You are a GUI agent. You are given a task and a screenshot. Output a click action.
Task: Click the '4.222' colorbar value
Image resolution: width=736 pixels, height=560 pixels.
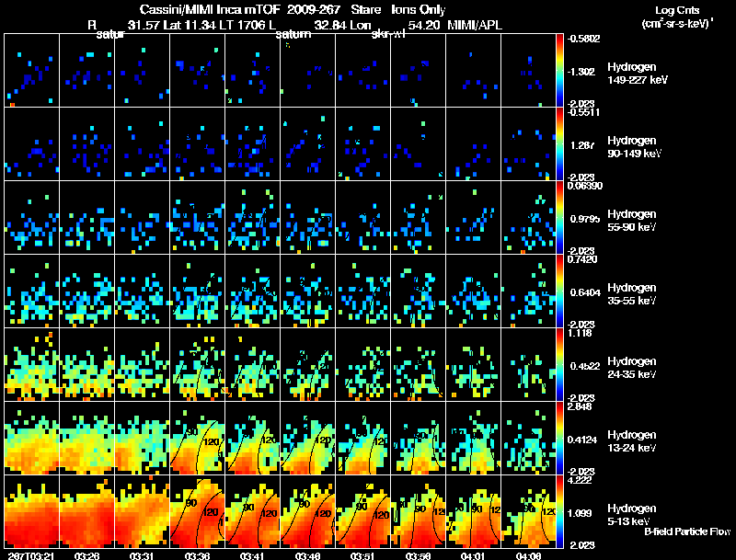(580, 480)
